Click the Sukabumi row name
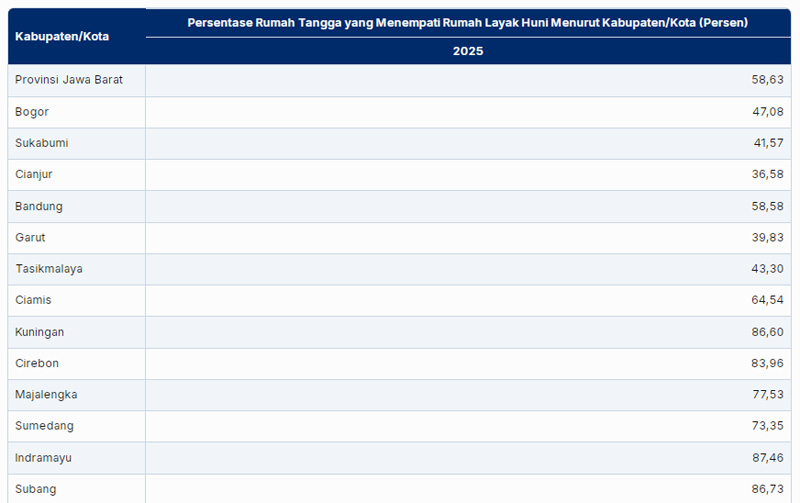This screenshot has width=800, height=503. (42, 143)
